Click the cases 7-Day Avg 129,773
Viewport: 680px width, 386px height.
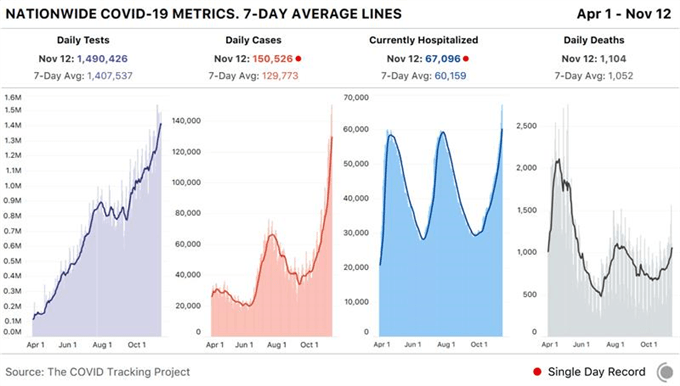(280, 76)
